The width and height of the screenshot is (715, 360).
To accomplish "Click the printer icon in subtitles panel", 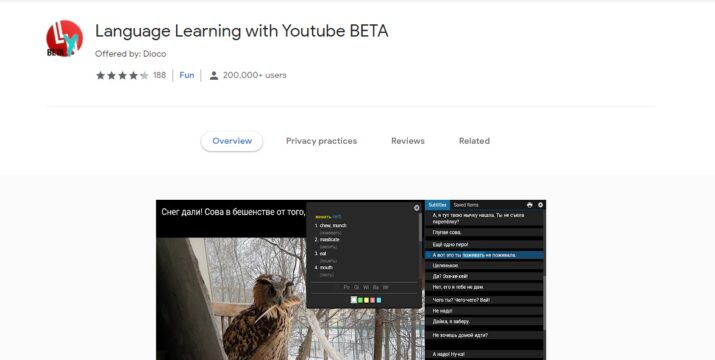I will [x=529, y=205].
